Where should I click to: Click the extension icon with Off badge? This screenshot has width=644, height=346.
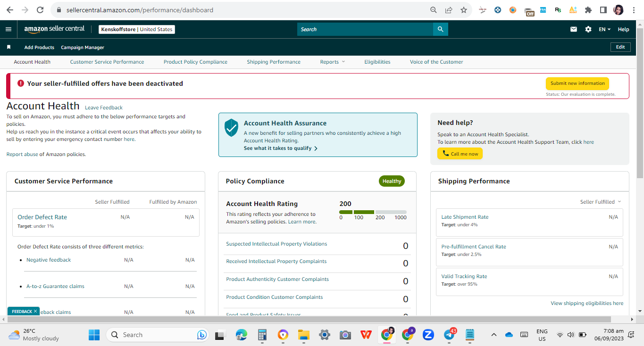529,11
